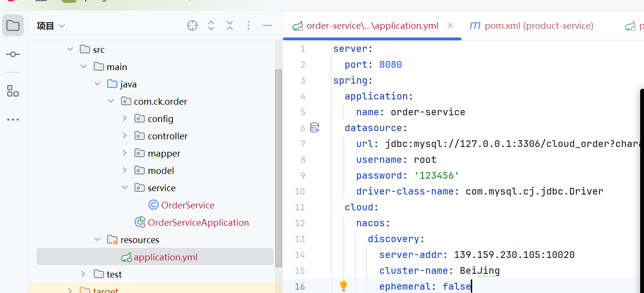This screenshot has height=293, width=644.
Task: Click the nacos key on line 12
Action: (x=370, y=223)
